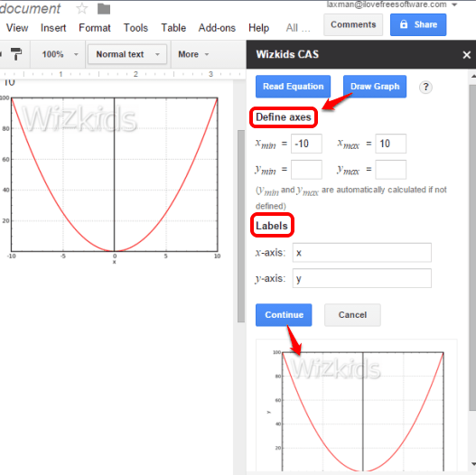Click the Read Equation button
476x475 pixels.
pos(293,87)
